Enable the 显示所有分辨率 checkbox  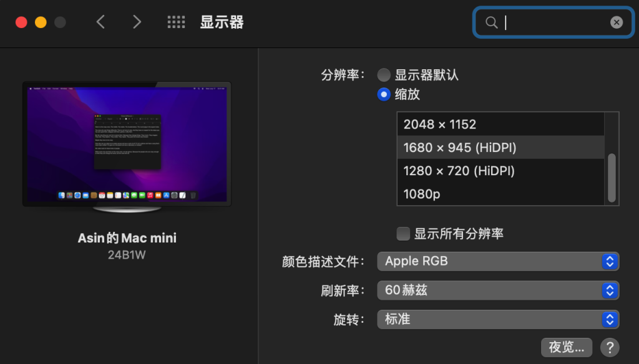[x=403, y=232]
